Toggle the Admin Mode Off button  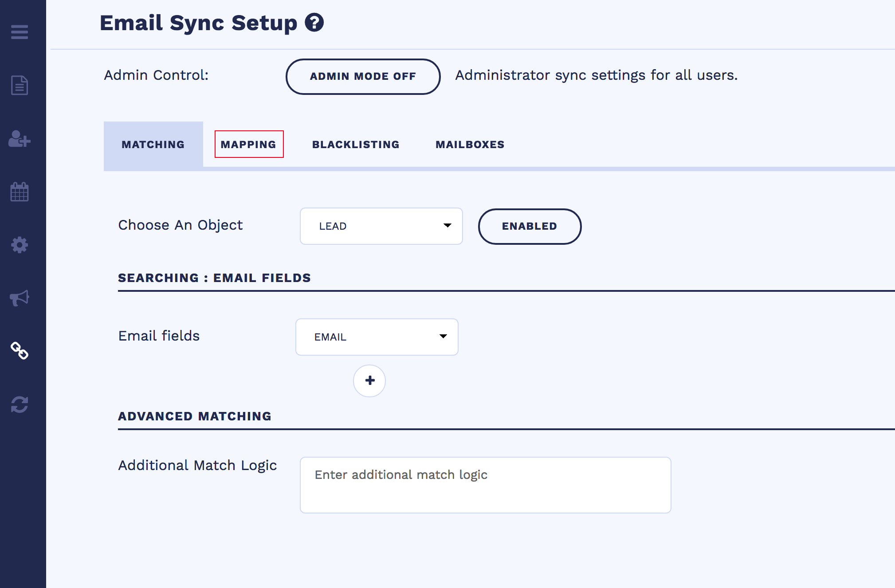363,76
